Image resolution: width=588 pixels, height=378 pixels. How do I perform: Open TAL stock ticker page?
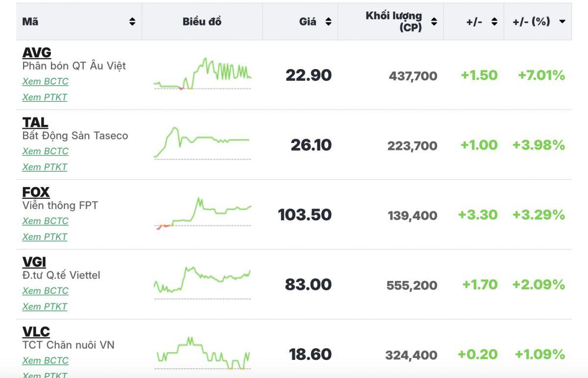coord(35,122)
